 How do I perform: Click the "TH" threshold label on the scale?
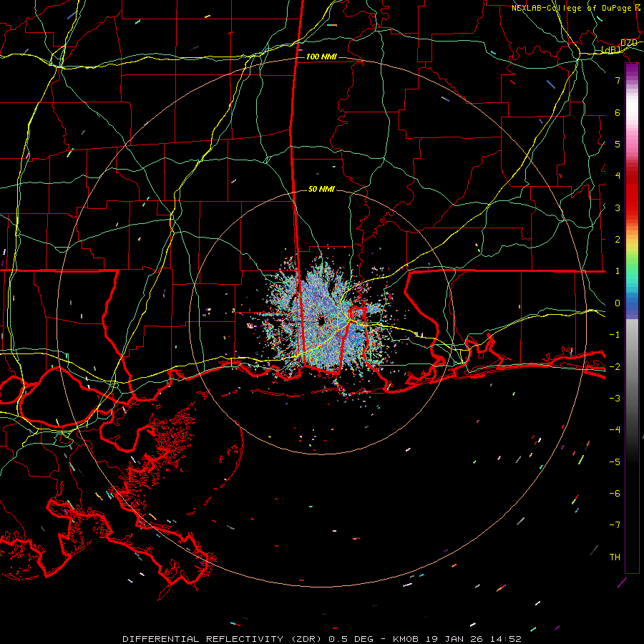(615, 557)
